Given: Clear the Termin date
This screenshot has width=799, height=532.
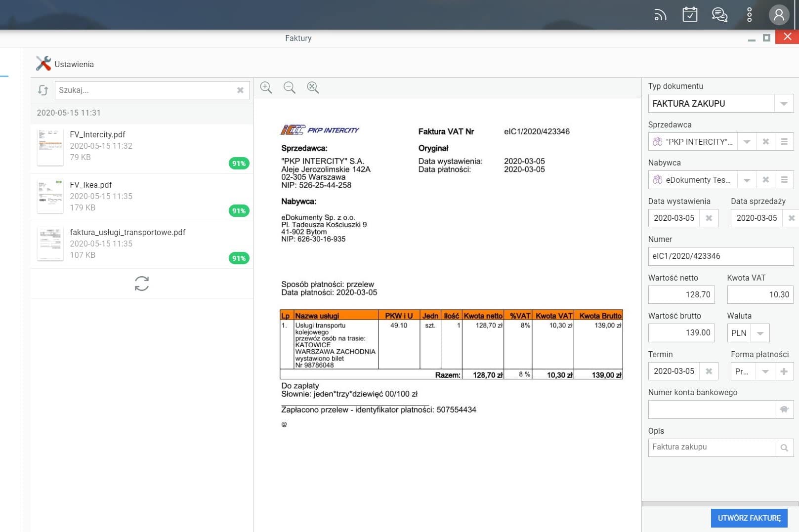Looking at the screenshot, I should point(709,371).
